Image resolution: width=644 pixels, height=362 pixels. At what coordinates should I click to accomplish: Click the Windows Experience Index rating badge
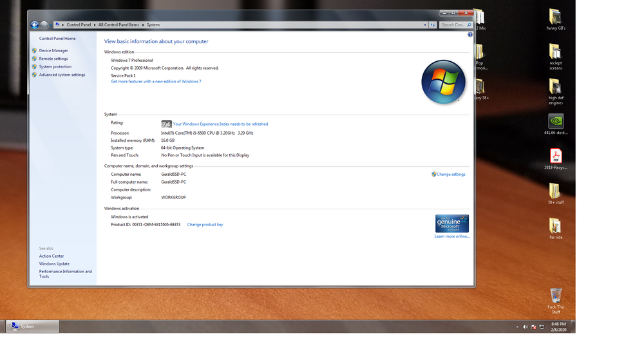[166, 124]
